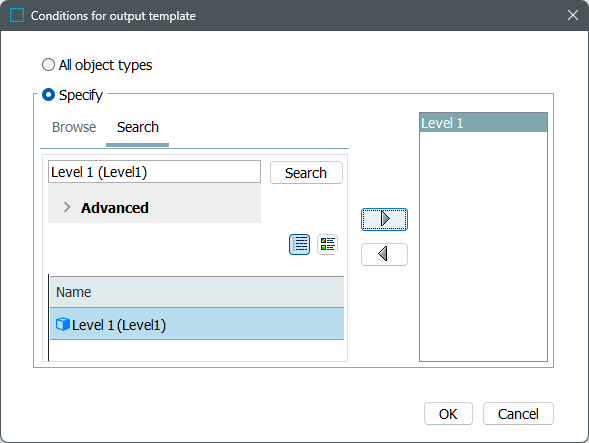
Task: Click the Advanced label to expand options
Action: pos(115,208)
